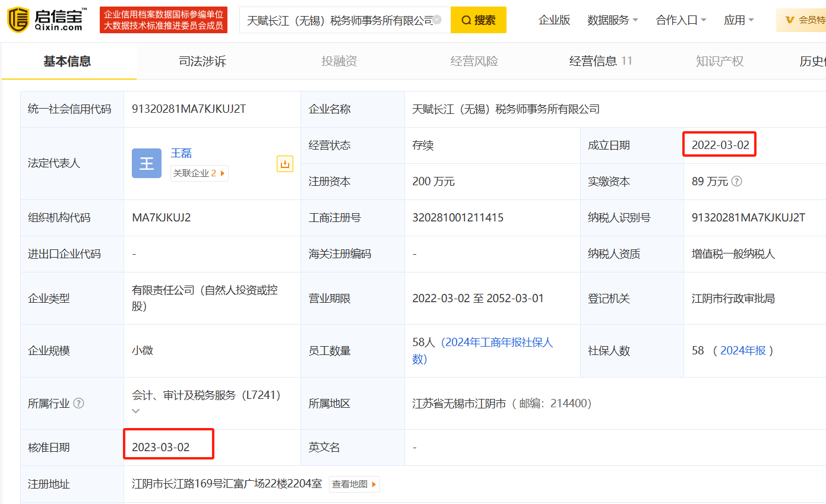This screenshot has width=826, height=504.
Task: Click the 营业期限 value 2022-03-02 至 2052-03-01
Action: click(x=478, y=299)
